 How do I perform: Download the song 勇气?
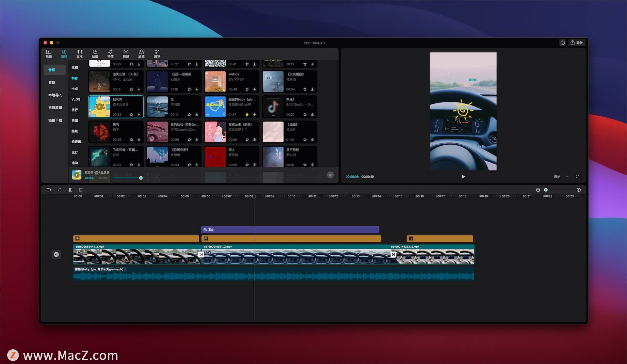(139, 140)
